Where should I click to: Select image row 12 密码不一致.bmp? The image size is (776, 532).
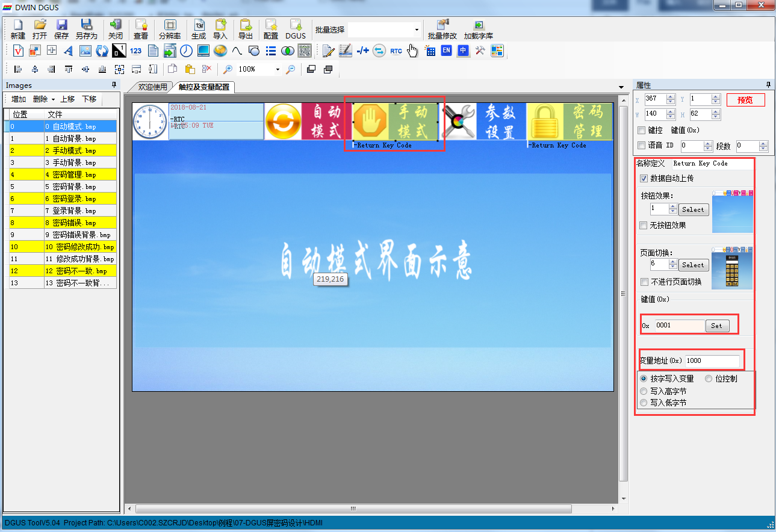(x=63, y=271)
